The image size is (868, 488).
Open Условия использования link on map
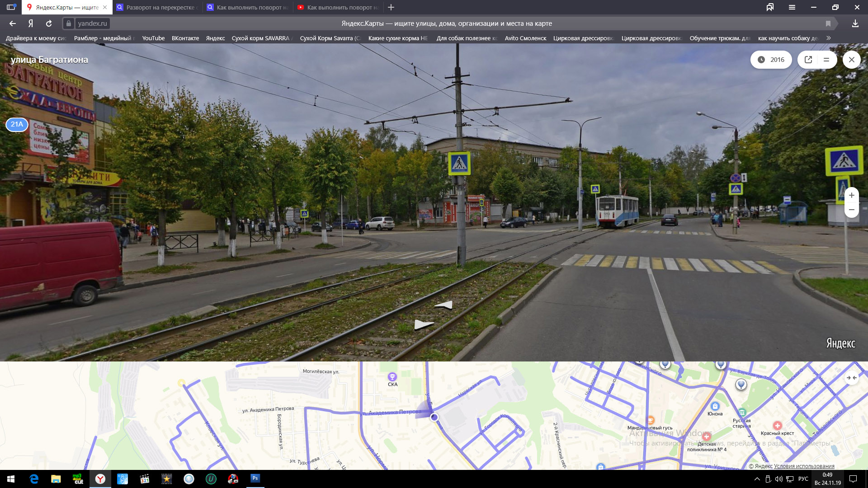pyautogui.click(x=804, y=466)
